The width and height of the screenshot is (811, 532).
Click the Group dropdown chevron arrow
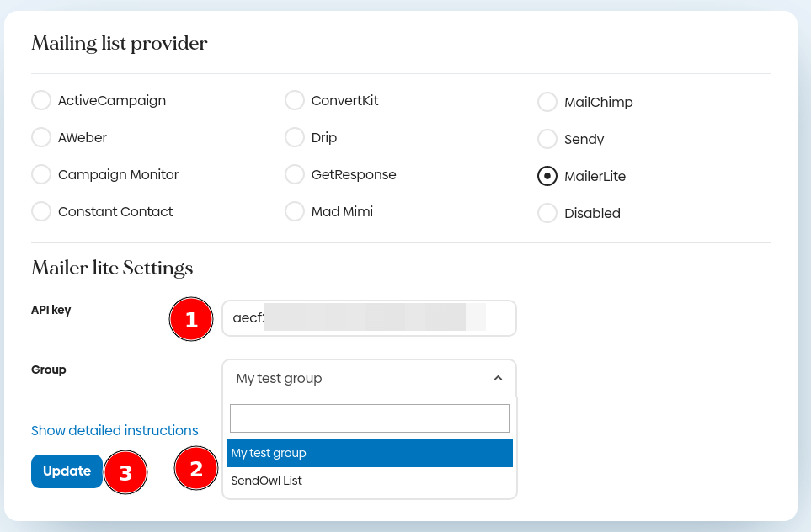pos(498,379)
